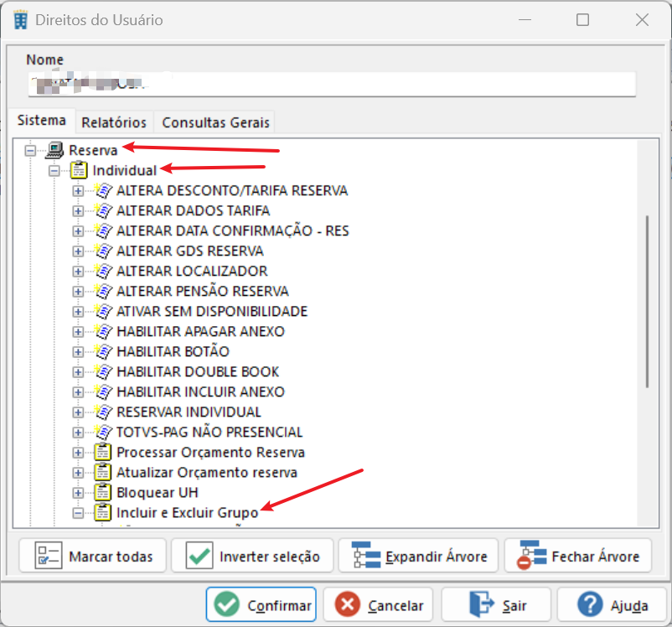Collapse Incluir e Excluir Grupo node
Viewport: 672px width, 627px height.
coord(78,513)
